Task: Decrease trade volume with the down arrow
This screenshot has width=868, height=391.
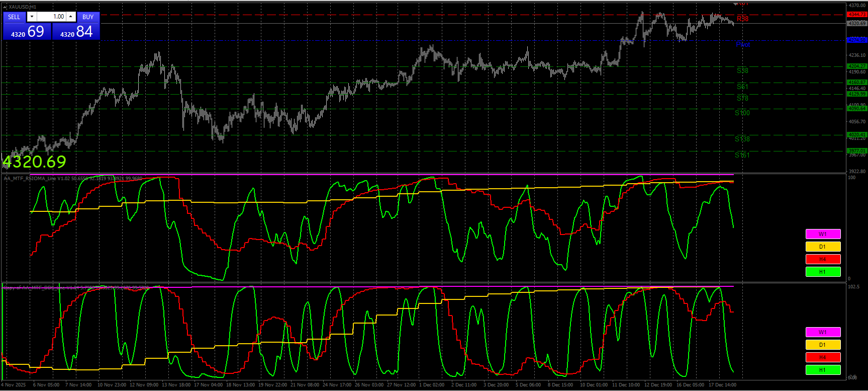Action: [x=32, y=17]
